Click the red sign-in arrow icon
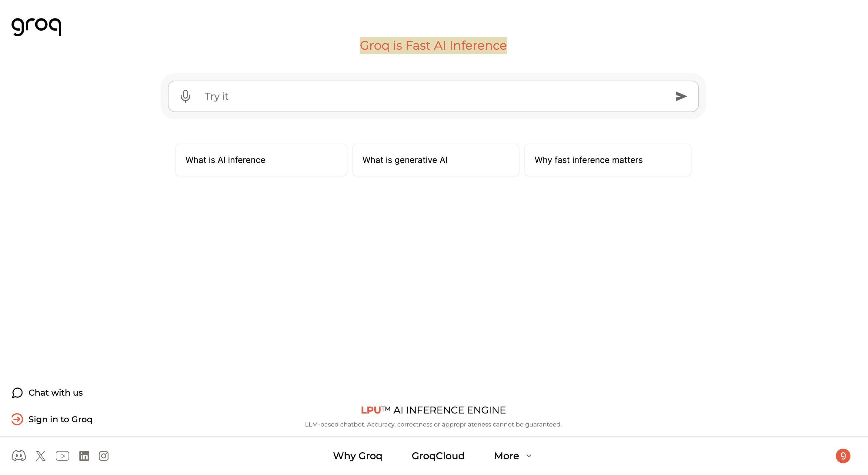Viewport: 868px width, 475px height. pos(17,420)
